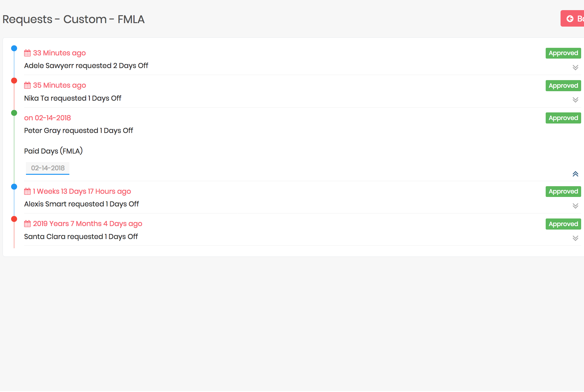Expand Santa Clara request details
This screenshot has width=584, height=392.
[x=575, y=238]
